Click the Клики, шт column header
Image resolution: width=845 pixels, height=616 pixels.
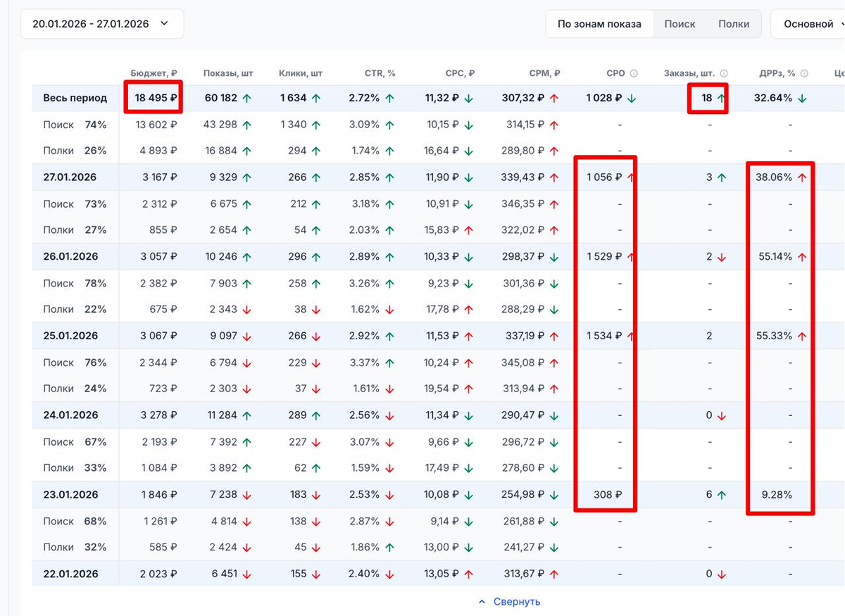tap(301, 73)
